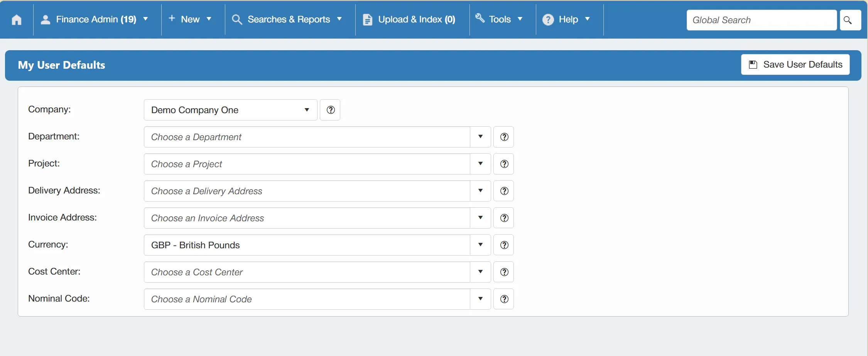Focus the Global Search input field
Viewport: 868px width, 356px height.
pos(762,20)
